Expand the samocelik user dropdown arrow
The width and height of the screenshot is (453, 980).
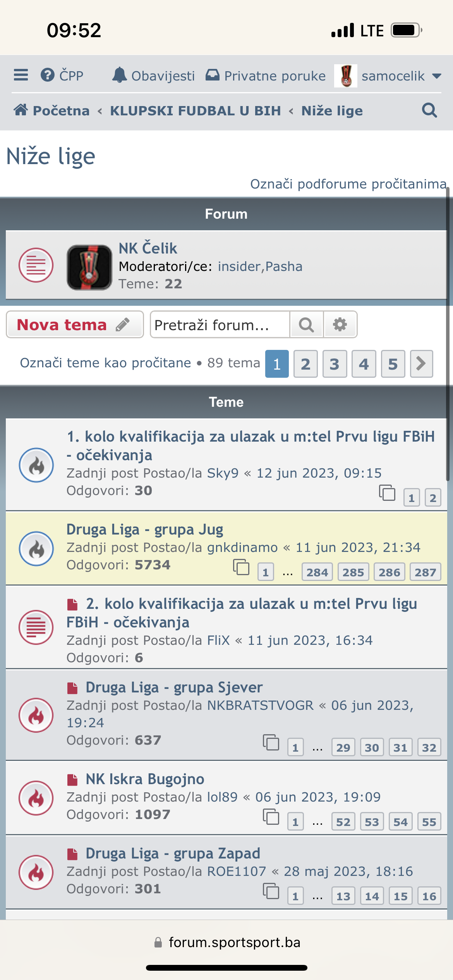437,76
